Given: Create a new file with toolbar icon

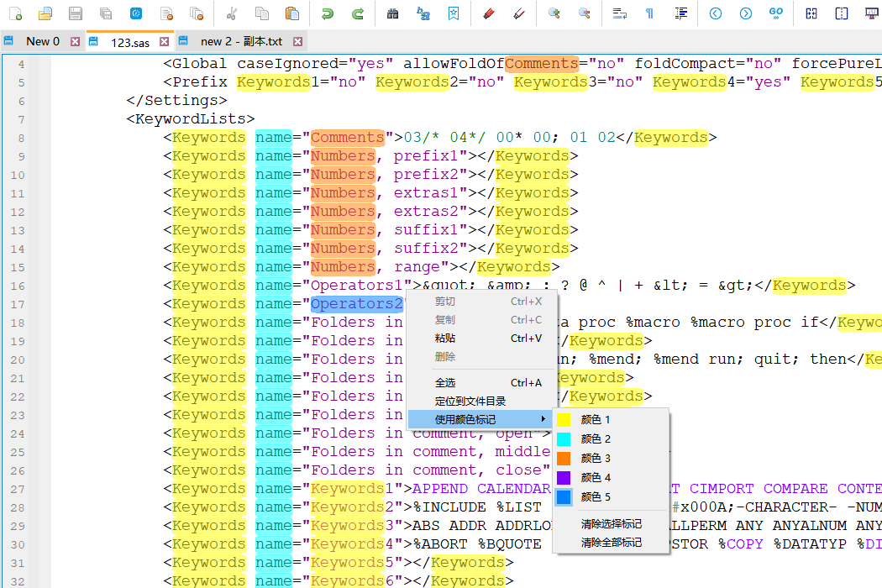Looking at the screenshot, I should pos(15,13).
